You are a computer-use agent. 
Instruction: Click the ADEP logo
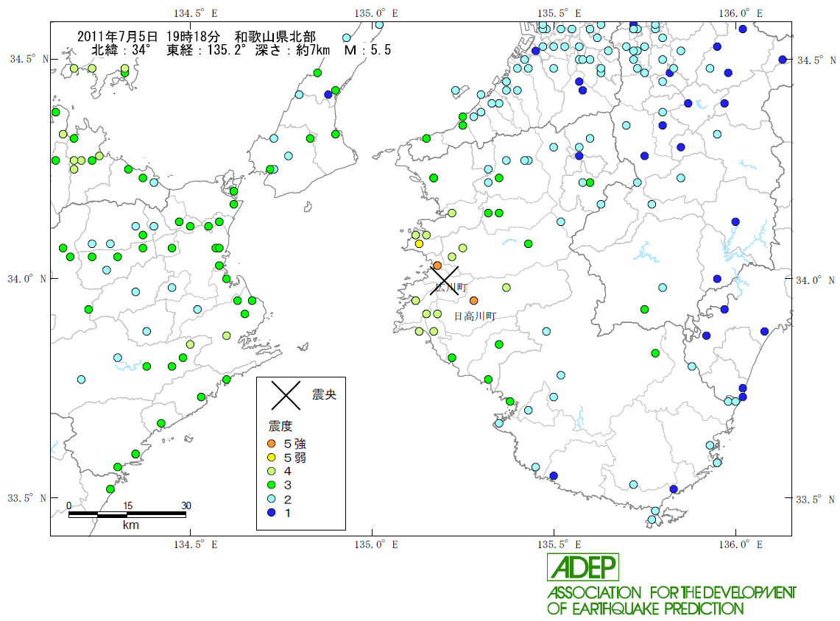[583, 567]
